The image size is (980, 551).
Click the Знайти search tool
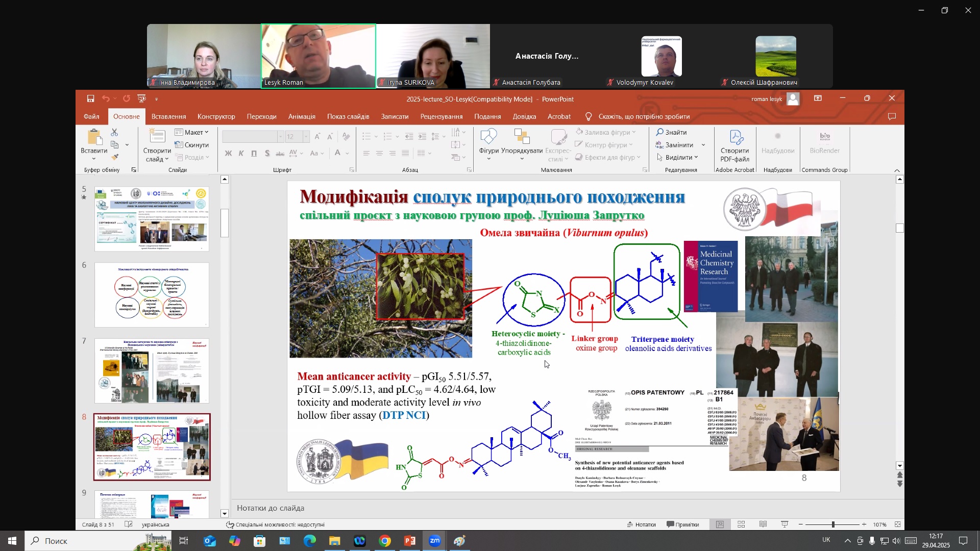672,132
